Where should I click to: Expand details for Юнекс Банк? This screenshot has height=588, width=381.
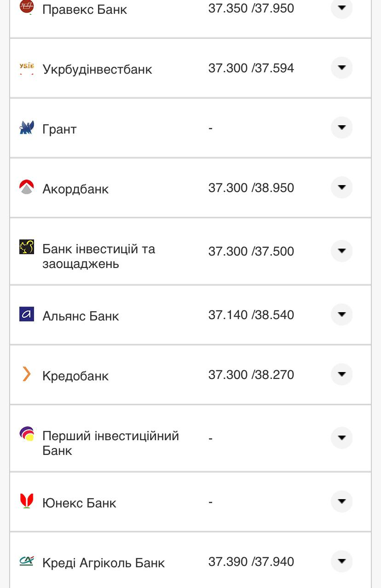(x=341, y=501)
